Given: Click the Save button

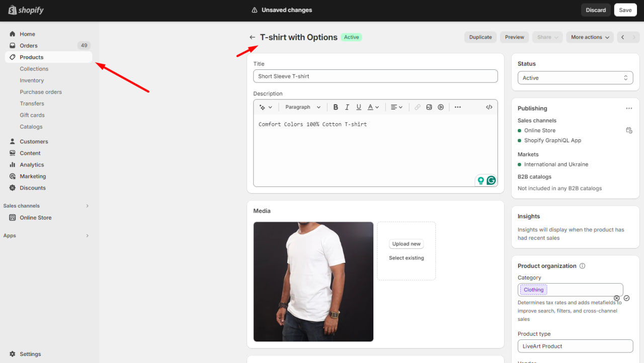Looking at the screenshot, I should click(x=625, y=10).
